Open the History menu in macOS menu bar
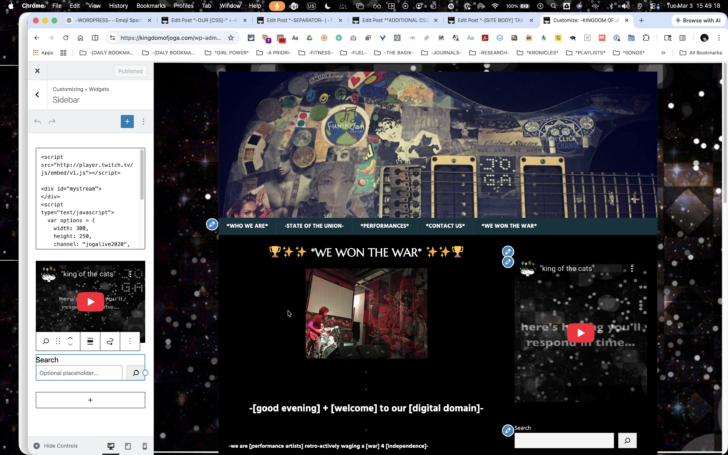The width and height of the screenshot is (728, 455). 118,6
